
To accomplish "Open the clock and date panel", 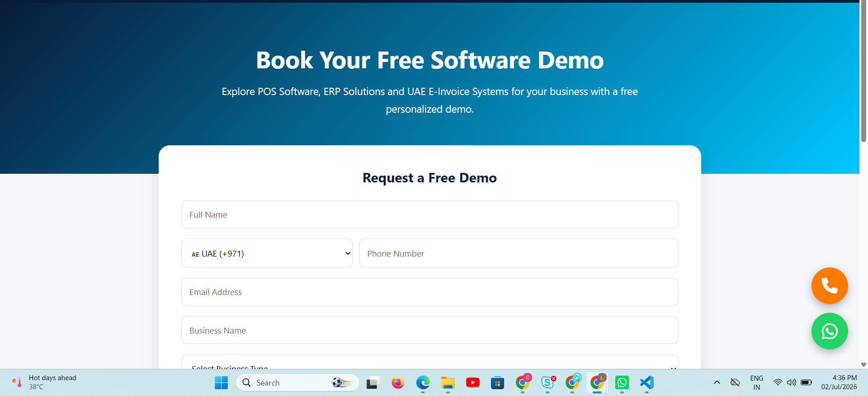I will 839,382.
